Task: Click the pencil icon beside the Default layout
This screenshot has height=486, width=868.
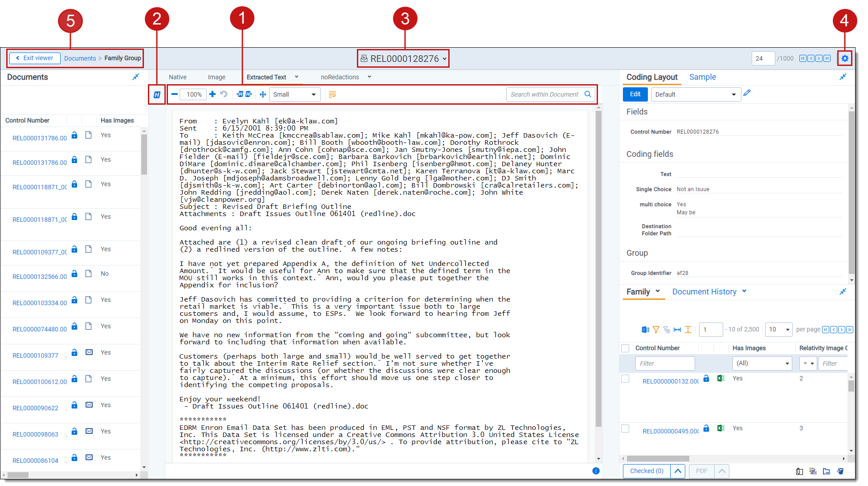Action: (747, 93)
